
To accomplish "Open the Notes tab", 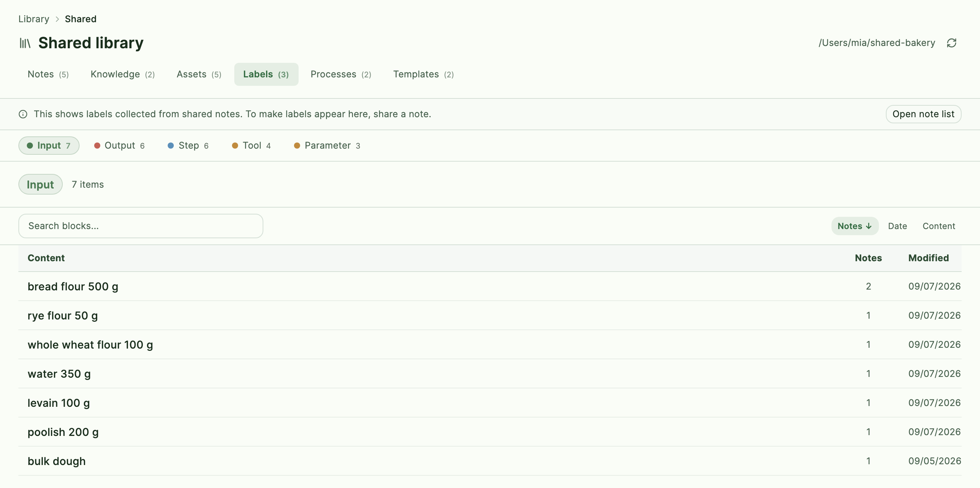I will [48, 74].
